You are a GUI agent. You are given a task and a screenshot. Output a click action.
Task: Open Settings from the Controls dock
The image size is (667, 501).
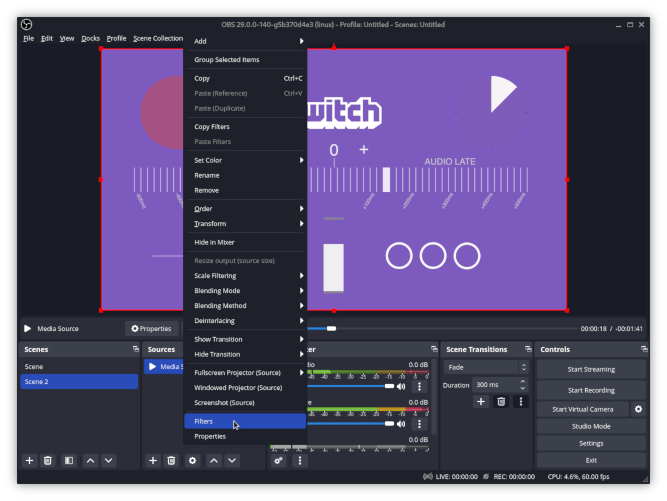point(591,443)
